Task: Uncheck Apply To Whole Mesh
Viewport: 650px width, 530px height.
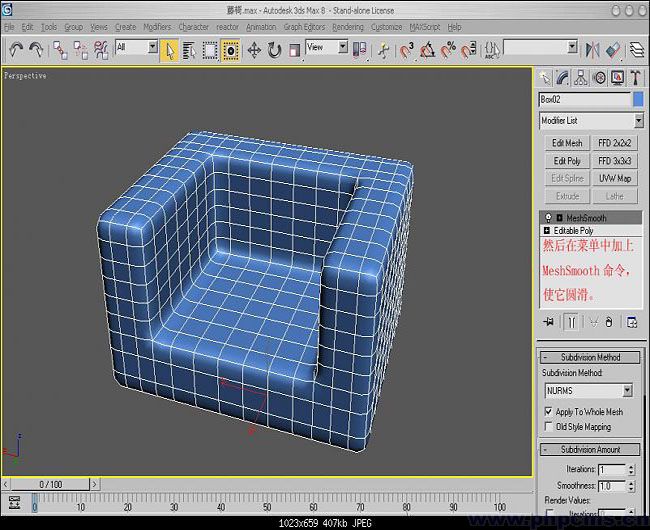Action: click(x=548, y=411)
